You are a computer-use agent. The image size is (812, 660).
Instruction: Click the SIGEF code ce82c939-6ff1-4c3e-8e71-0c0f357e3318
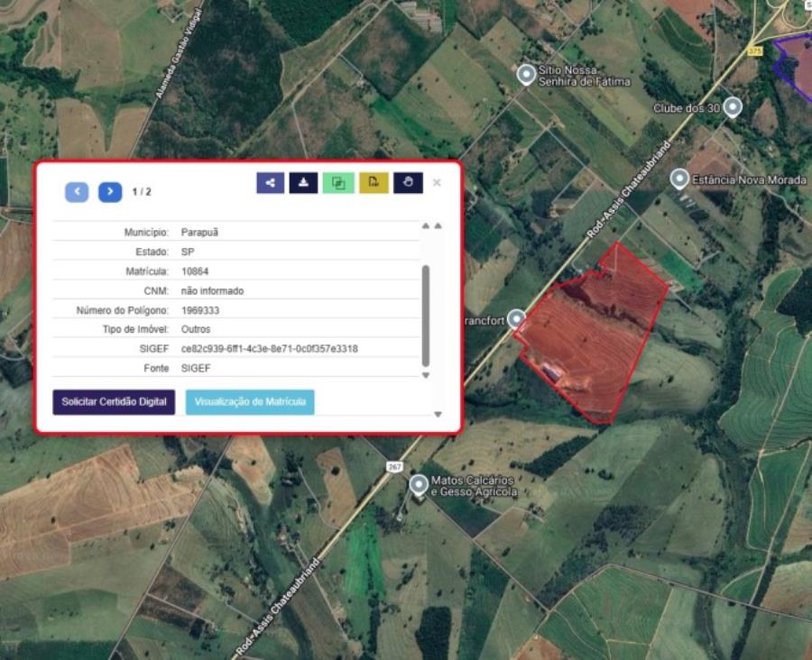[269, 349]
